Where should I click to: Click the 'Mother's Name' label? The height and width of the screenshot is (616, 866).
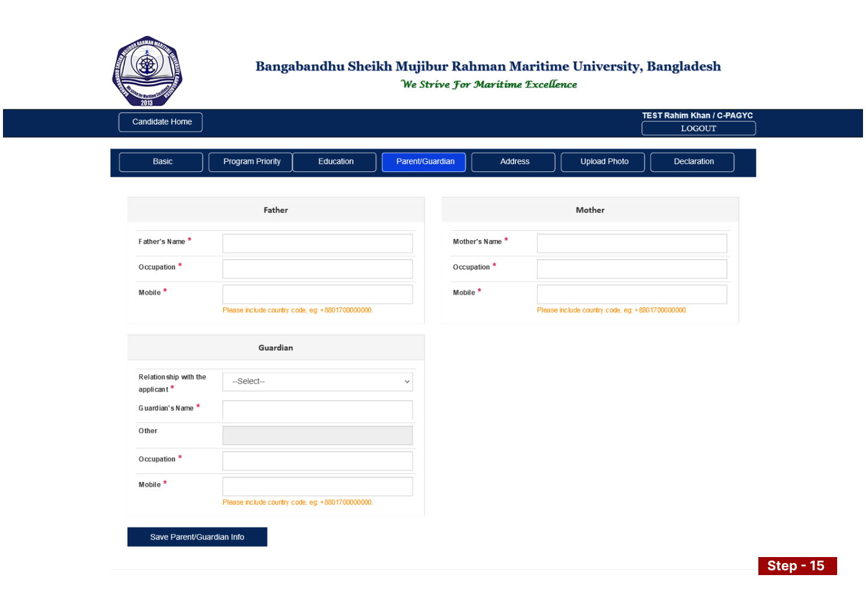click(477, 242)
